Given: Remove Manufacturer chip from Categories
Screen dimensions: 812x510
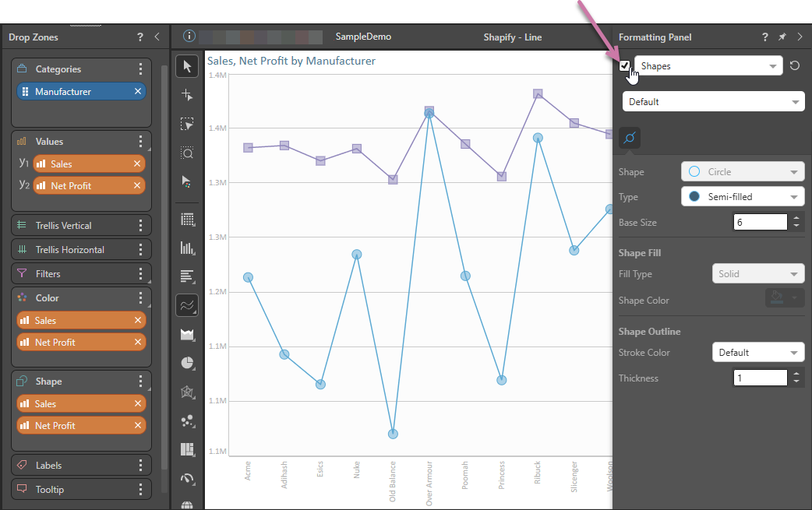Looking at the screenshot, I should 138,92.
